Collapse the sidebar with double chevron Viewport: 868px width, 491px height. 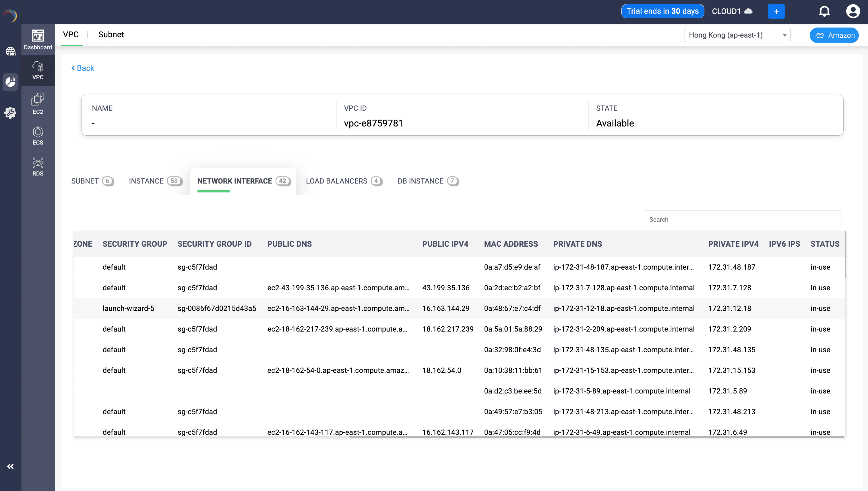tap(10, 466)
